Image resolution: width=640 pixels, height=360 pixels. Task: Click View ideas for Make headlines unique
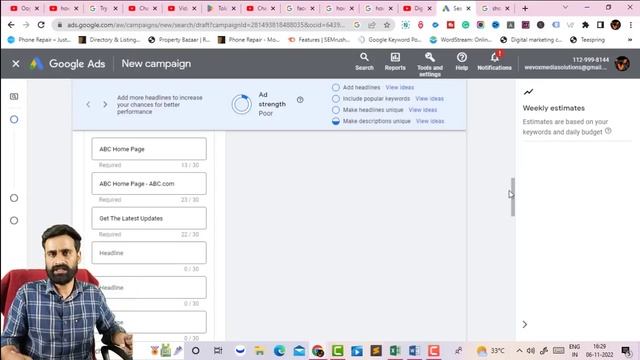tap(422, 110)
